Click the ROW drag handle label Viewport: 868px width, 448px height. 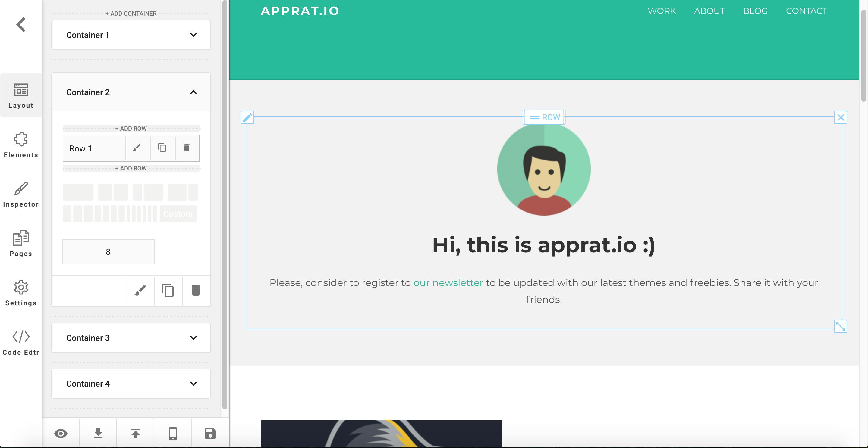(544, 117)
